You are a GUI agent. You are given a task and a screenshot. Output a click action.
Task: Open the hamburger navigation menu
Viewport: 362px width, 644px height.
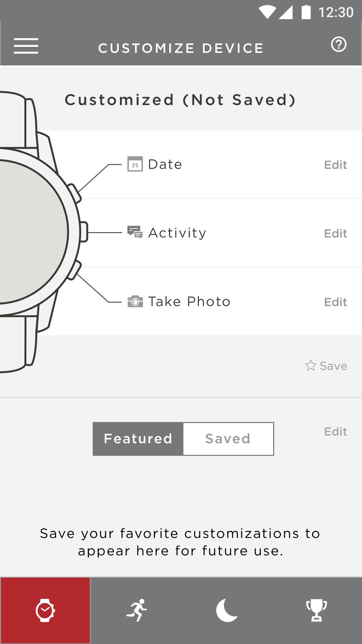click(x=26, y=46)
